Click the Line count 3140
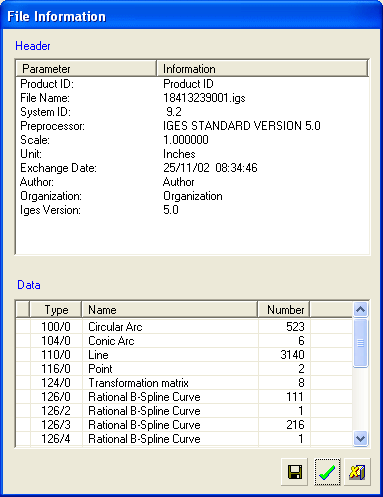This screenshot has height=497, width=383. pyautogui.click(x=292, y=355)
